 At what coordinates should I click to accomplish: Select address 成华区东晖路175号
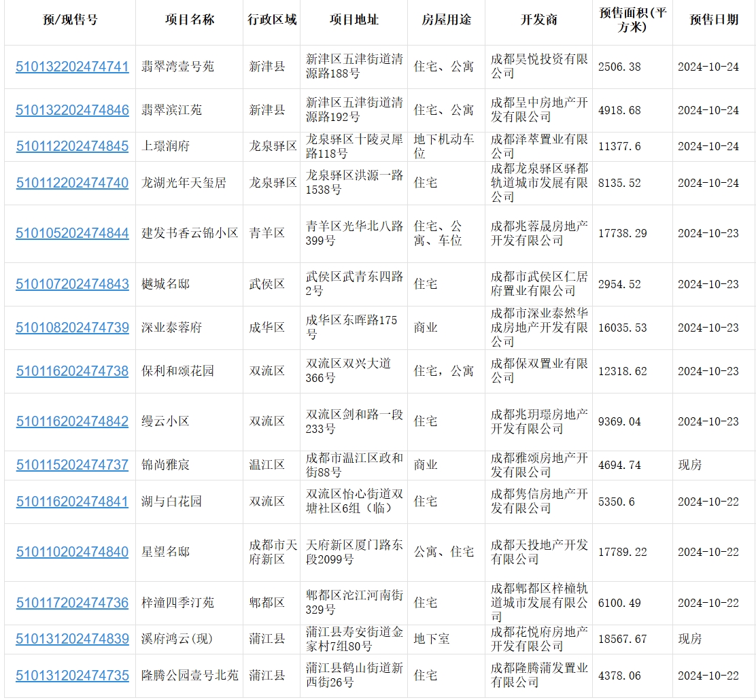click(x=351, y=328)
